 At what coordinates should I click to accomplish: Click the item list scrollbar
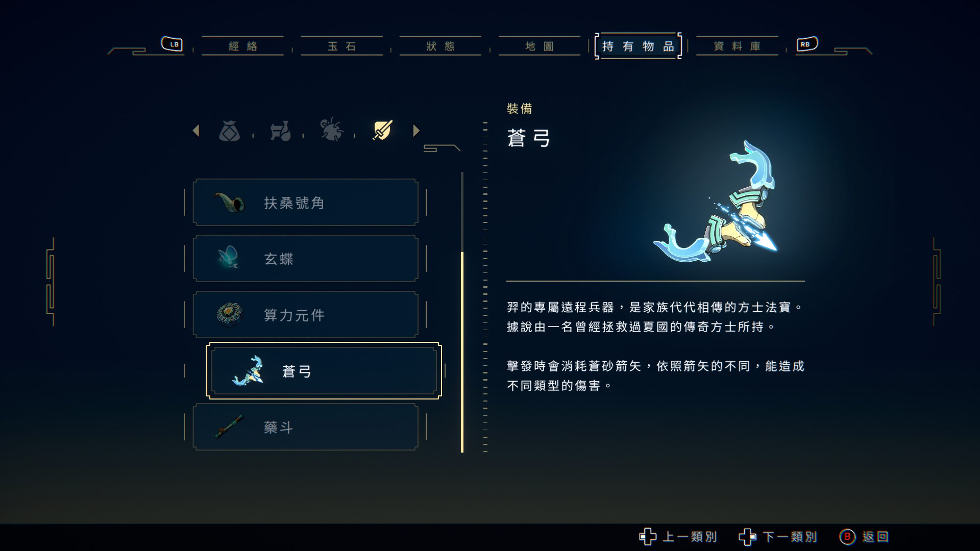[462, 312]
